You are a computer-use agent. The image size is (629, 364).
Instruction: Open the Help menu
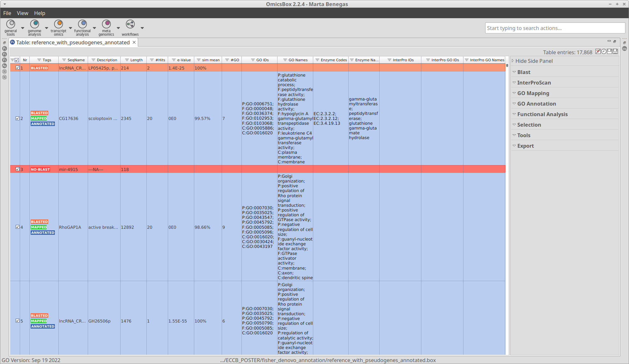[40, 13]
